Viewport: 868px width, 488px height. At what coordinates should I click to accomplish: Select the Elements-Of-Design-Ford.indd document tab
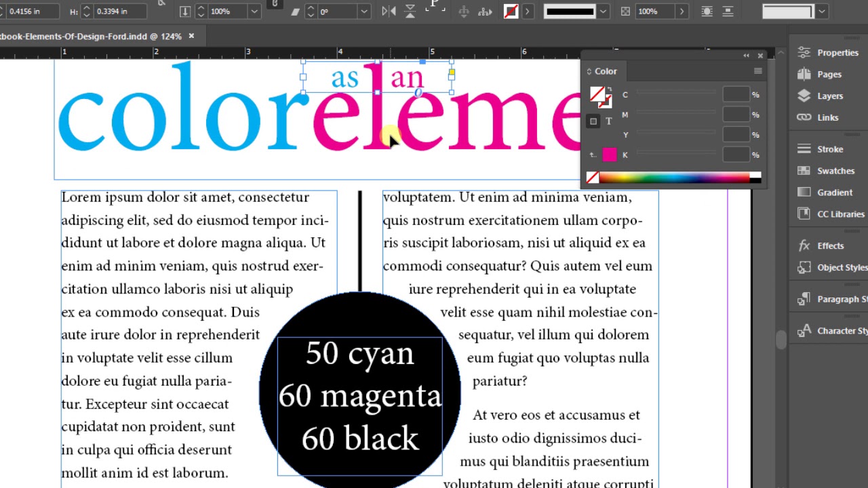click(91, 36)
